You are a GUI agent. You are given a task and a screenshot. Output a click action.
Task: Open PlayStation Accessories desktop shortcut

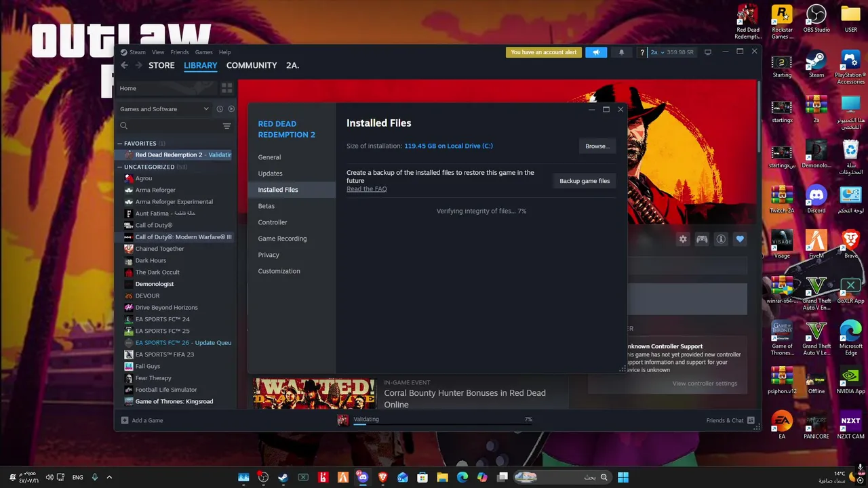(x=850, y=68)
